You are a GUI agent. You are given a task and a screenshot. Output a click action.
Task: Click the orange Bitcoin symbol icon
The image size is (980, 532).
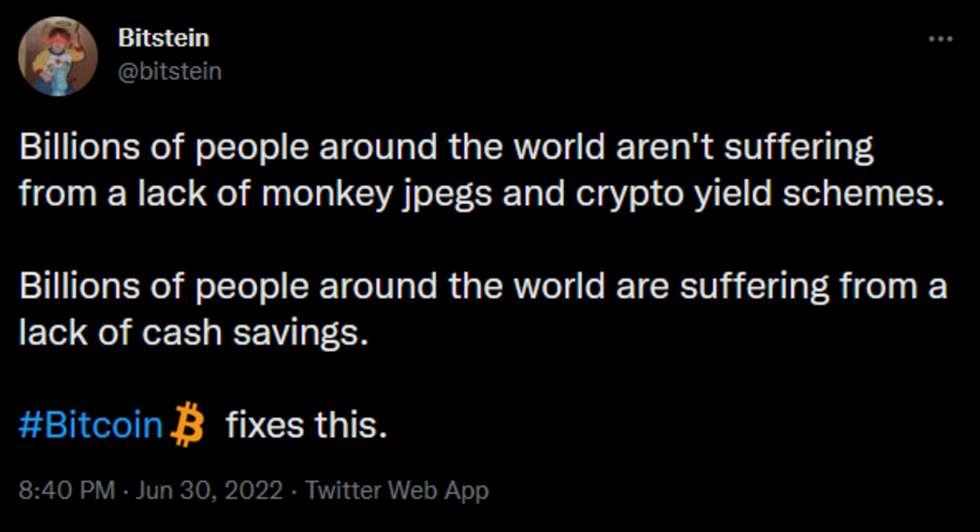[188, 427]
